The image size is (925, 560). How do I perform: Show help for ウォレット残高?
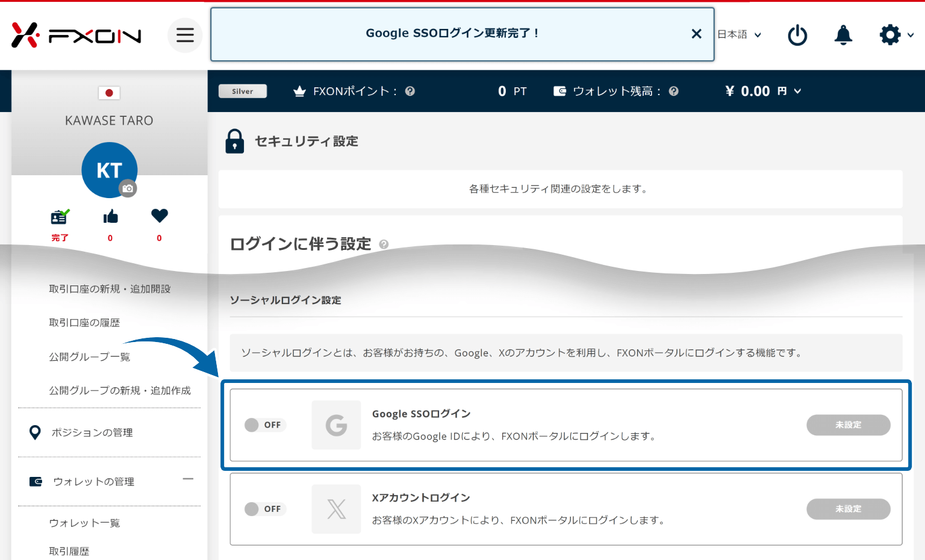(x=674, y=91)
